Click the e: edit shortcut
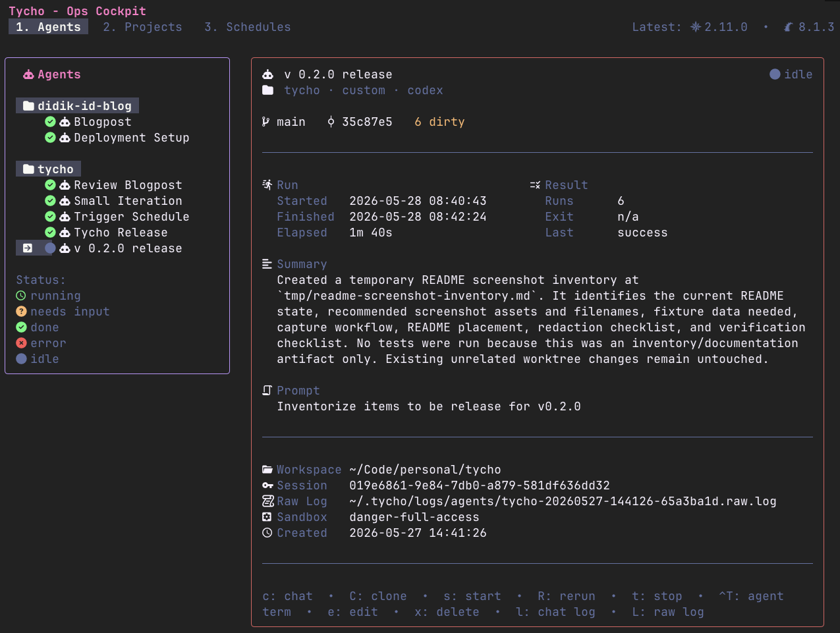 click(x=352, y=612)
